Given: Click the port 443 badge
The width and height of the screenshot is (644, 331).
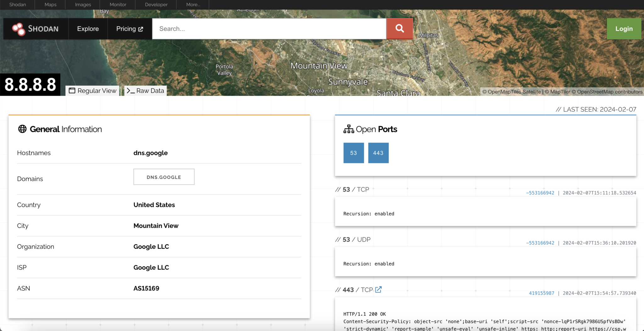Looking at the screenshot, I should (x=378, y=153).
